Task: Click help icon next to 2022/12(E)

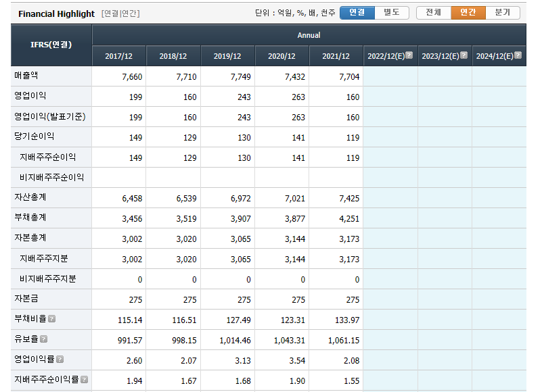Action: click(x=409, y=55)
